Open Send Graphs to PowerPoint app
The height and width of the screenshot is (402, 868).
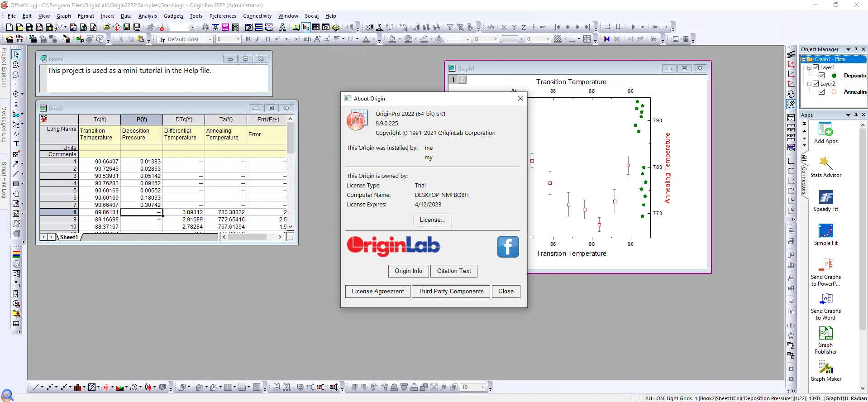click(x=826, y=272)
